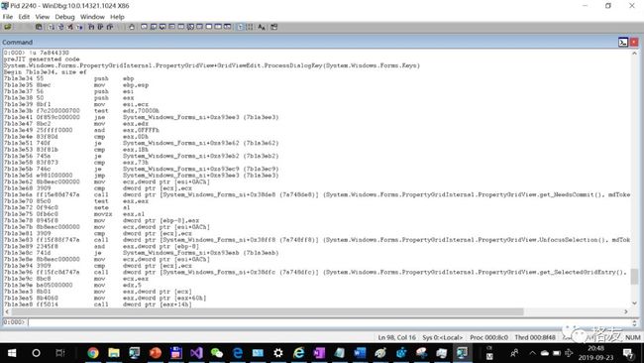This screenshot has width=644, height=363.
Task: Click the Go toolbar icon
Action: click(51, 27)
